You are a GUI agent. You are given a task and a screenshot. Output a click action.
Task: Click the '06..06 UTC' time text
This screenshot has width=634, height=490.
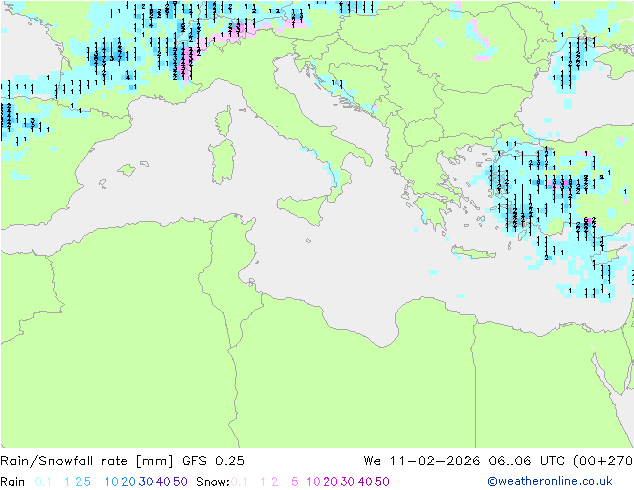pos(526,460)
